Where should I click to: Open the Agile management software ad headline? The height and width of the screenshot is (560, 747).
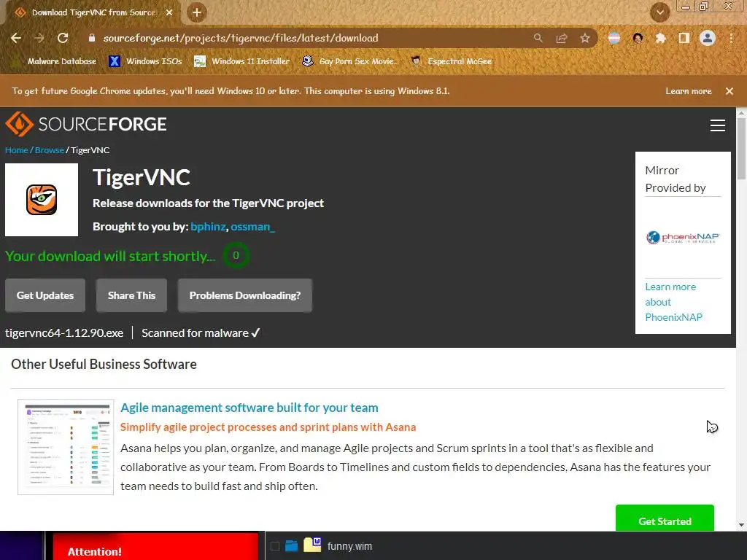coord(249,408)
